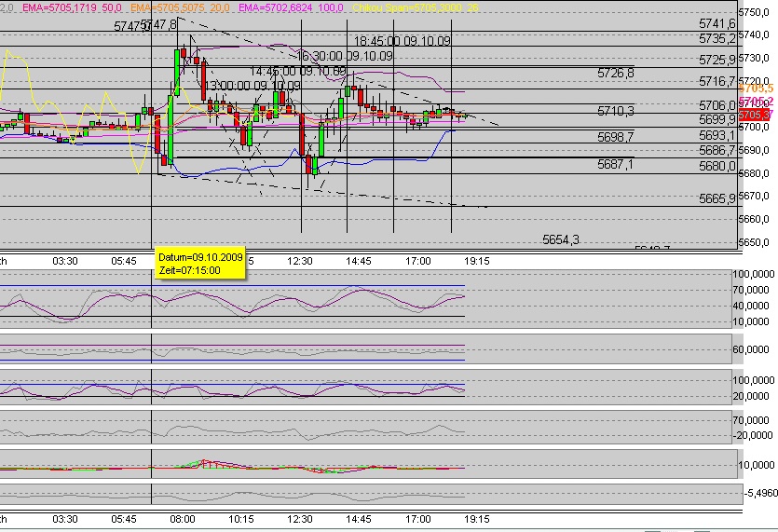Select the 5654,3 price label

pos(561,239)
